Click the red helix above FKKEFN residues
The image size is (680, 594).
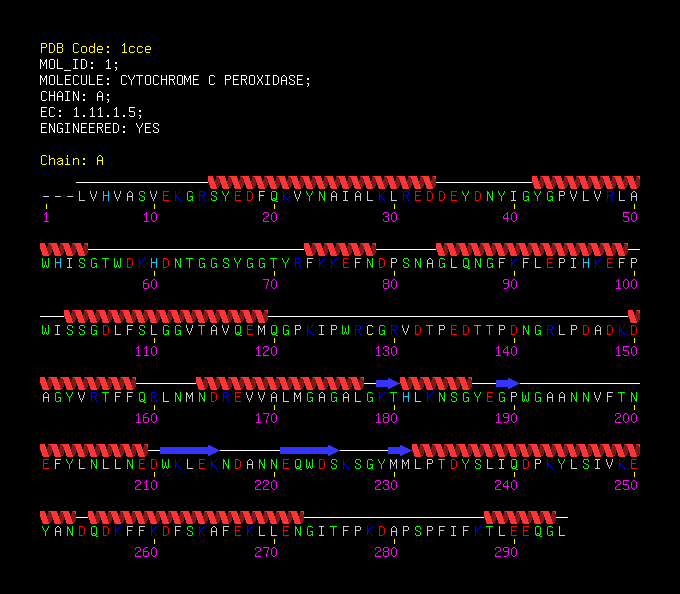pyautogui.click(x=340, y=249)
